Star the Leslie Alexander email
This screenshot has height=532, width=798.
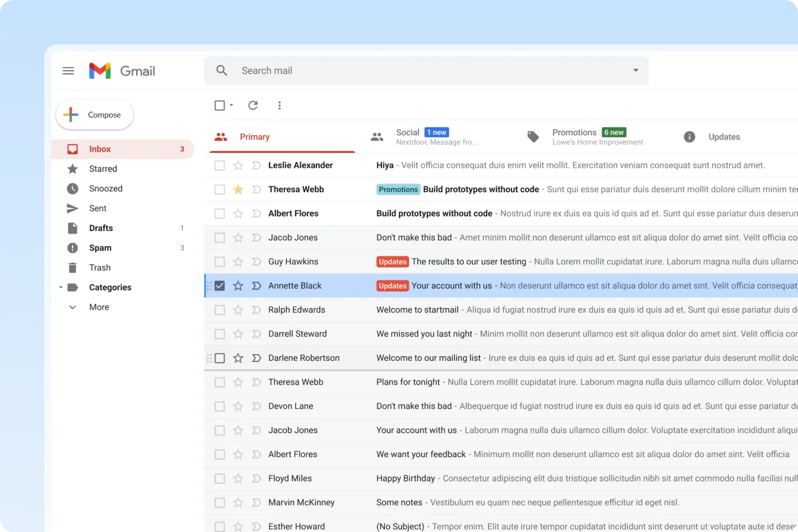click(x=238, y=165)
